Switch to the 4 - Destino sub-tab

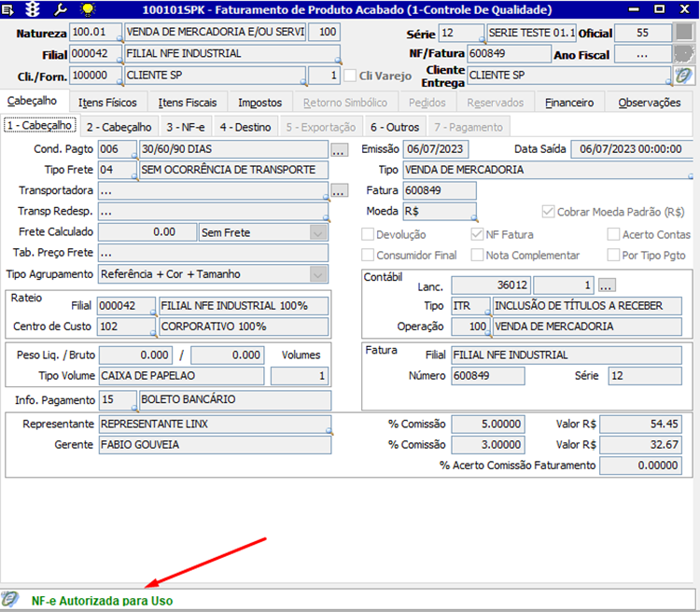tap(245, 127)
